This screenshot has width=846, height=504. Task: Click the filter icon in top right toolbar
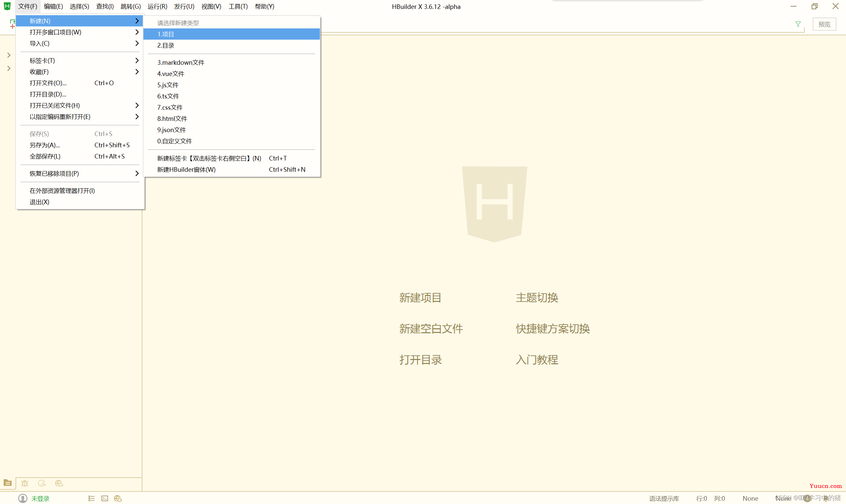coord(798,24)
